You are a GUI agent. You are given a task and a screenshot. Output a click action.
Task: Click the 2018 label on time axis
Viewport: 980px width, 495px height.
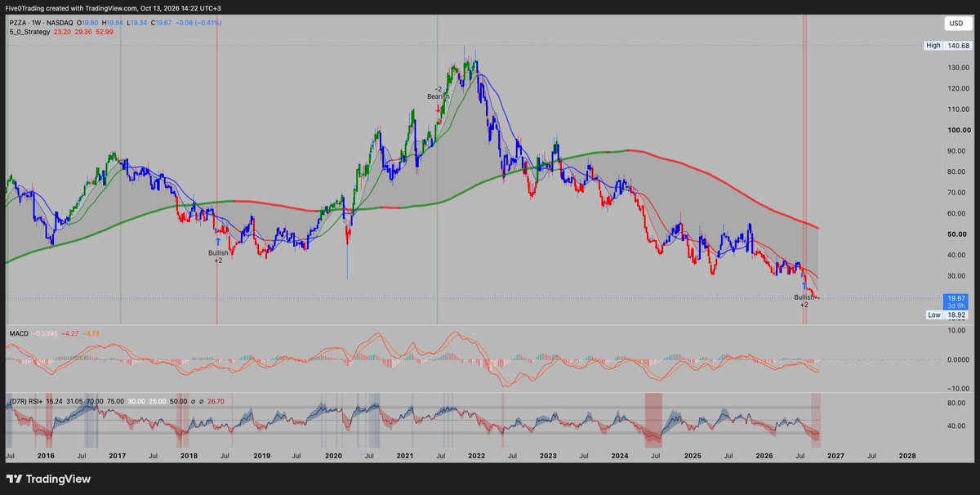pos(189,455)
